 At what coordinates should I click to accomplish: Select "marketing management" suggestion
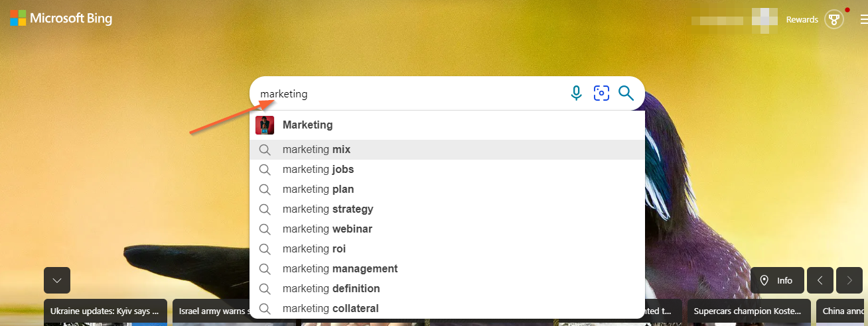tap(447, 269)
